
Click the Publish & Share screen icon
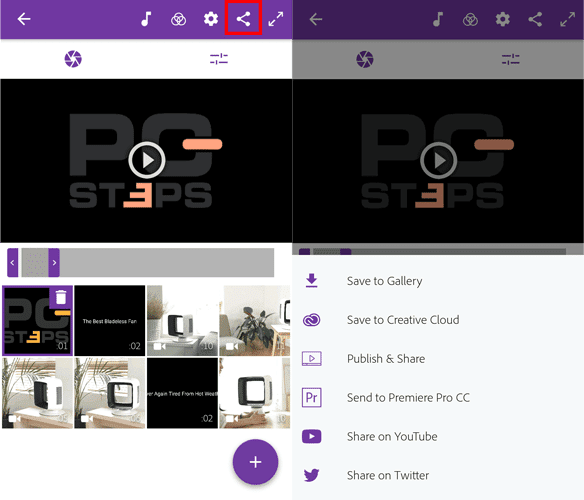311,358
